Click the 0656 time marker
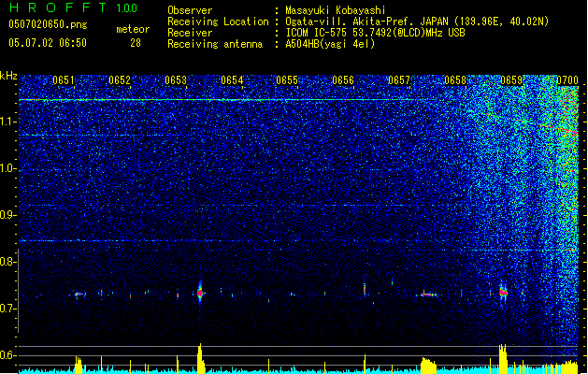Image resolution: width=588 pixels, height=374 pixels. point(343,80)
